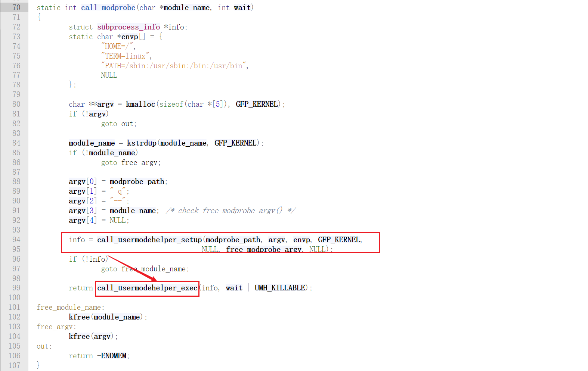Click the "TERM=linux" string literal
Screen dimensions: 588x371
coord(125,56)
